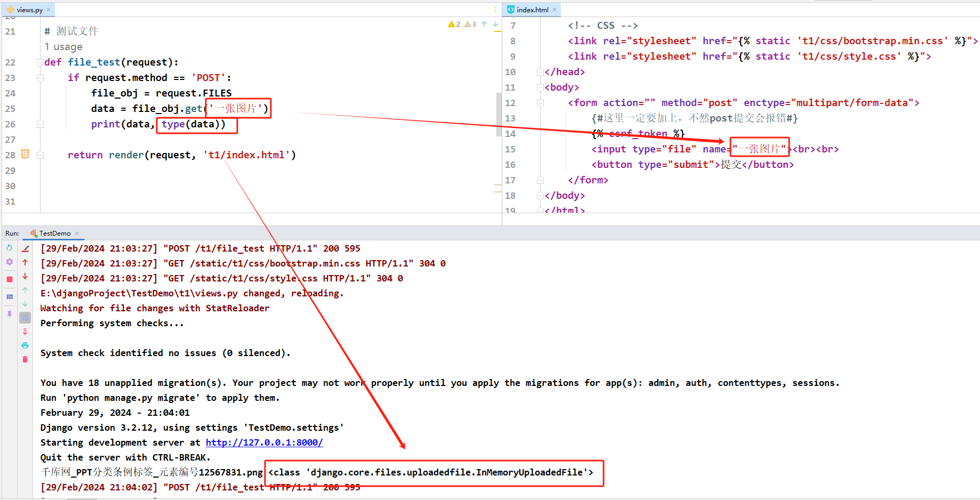This screenshot has height=500, width=980.
Task: Click the </body> fold marker on line 18
Action: [x=540, y=196]
